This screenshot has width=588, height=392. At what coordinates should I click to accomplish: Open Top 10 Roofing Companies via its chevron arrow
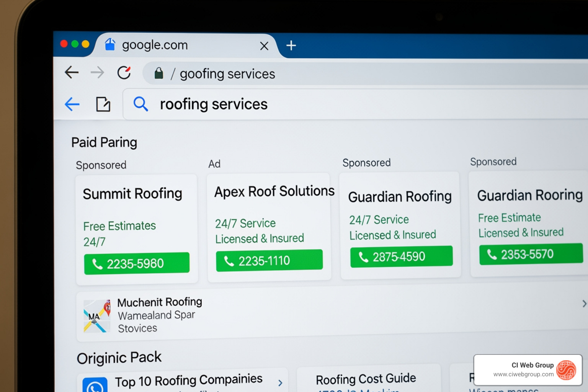tap(280, 382)
